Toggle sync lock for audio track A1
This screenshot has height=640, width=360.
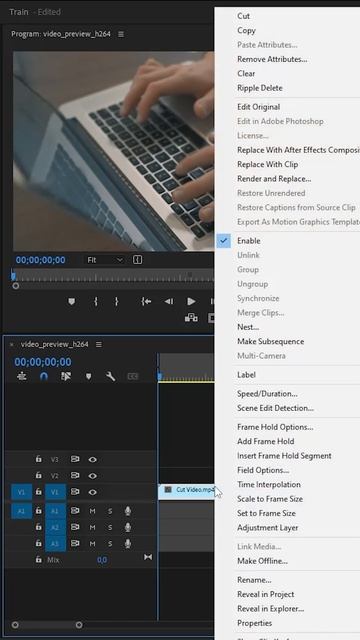(75, 511)
